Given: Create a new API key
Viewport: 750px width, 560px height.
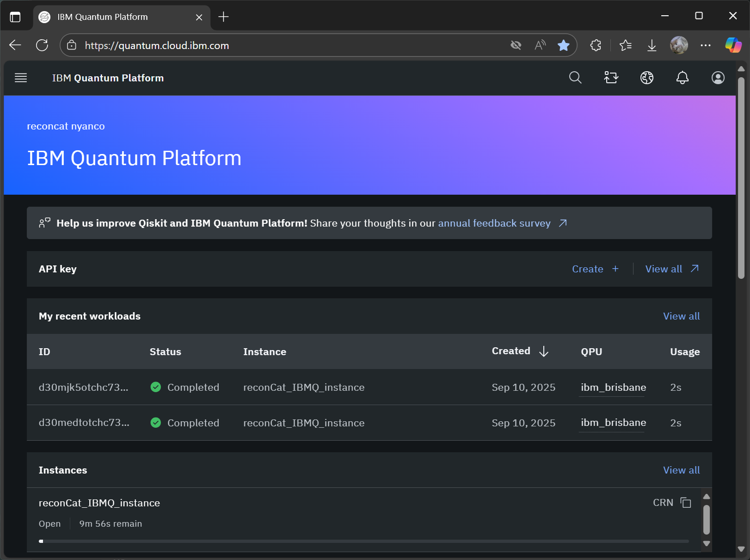Looking at the screenshot, I should [595, 269].
